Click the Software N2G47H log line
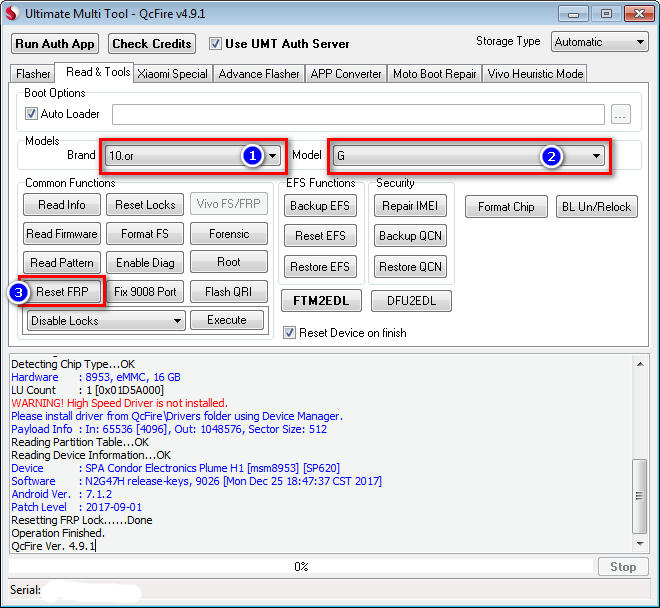 tap(196, 481)
